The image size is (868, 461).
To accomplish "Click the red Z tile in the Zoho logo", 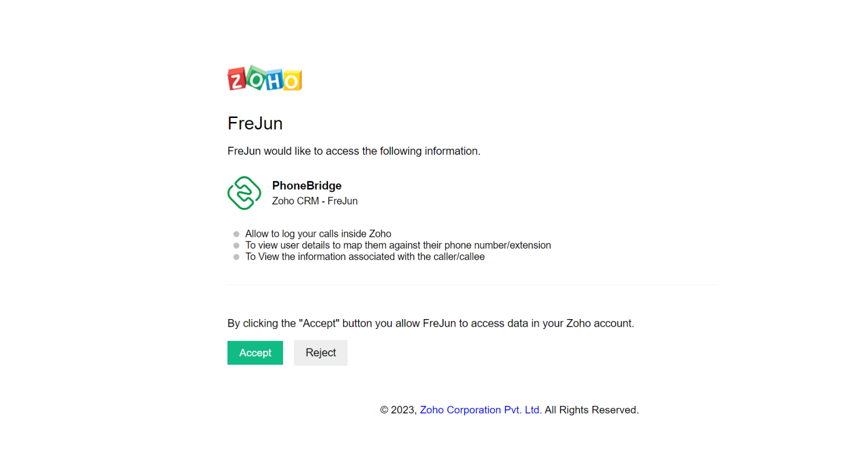I will (236, 80).
